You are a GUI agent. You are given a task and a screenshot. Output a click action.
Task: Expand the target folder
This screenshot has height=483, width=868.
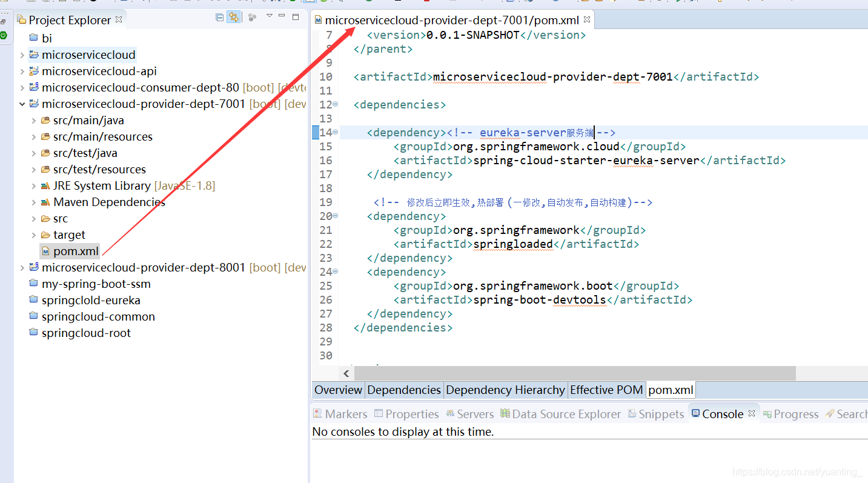pos(34,235)
